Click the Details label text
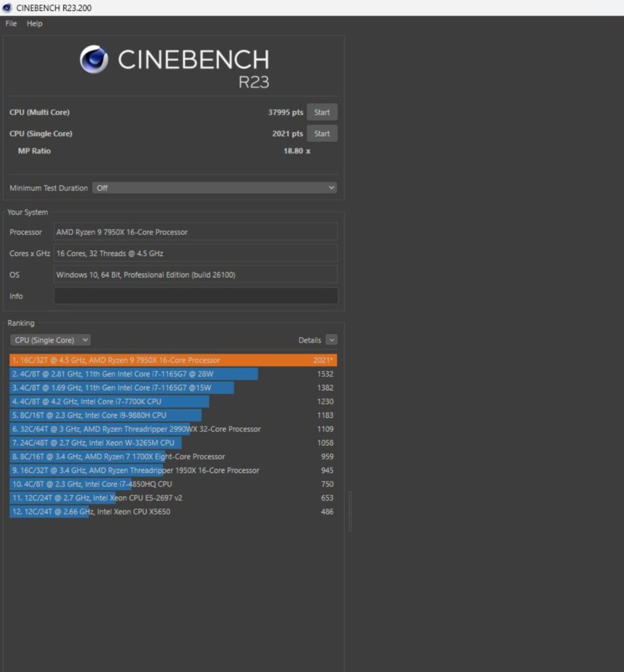624x672 pixels. [310, 340]
